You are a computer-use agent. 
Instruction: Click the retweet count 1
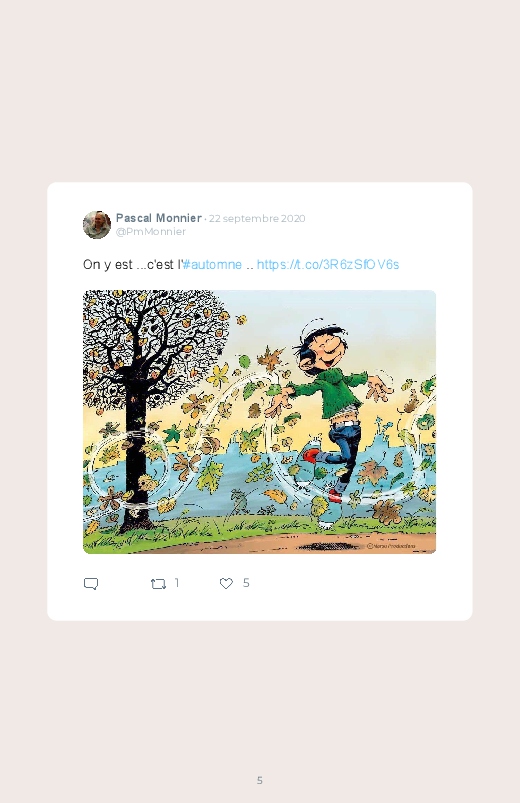[x=177, y=583]
